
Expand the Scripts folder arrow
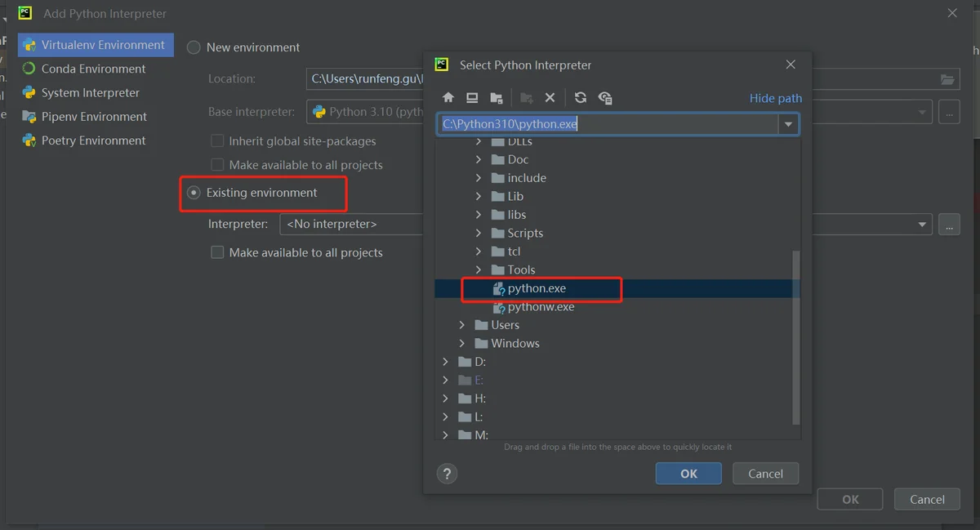(x=479, y=234)
